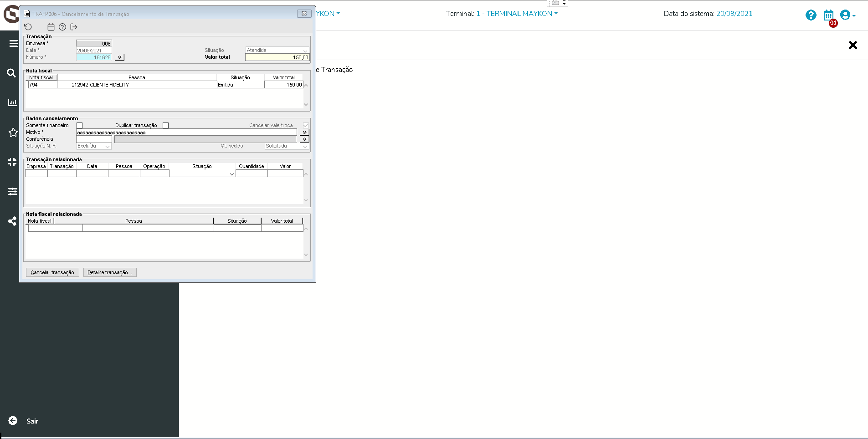Click the Motivo text field
Screen dimensions: 868x439
click(186, 132)
